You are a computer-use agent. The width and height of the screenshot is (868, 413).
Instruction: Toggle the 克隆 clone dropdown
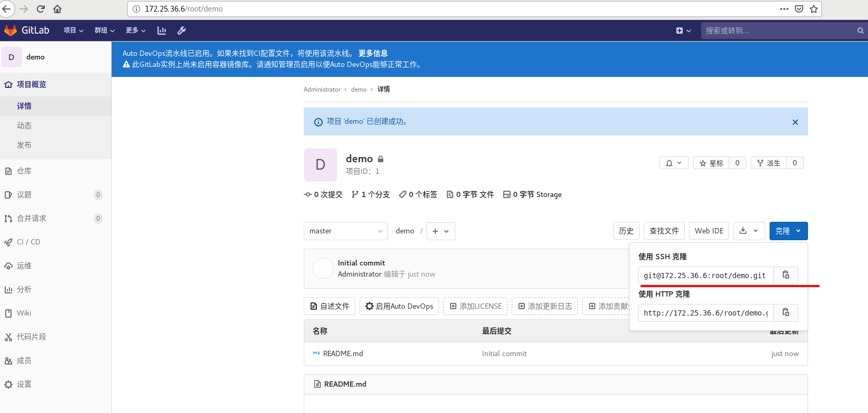click(x=789, y=231)
